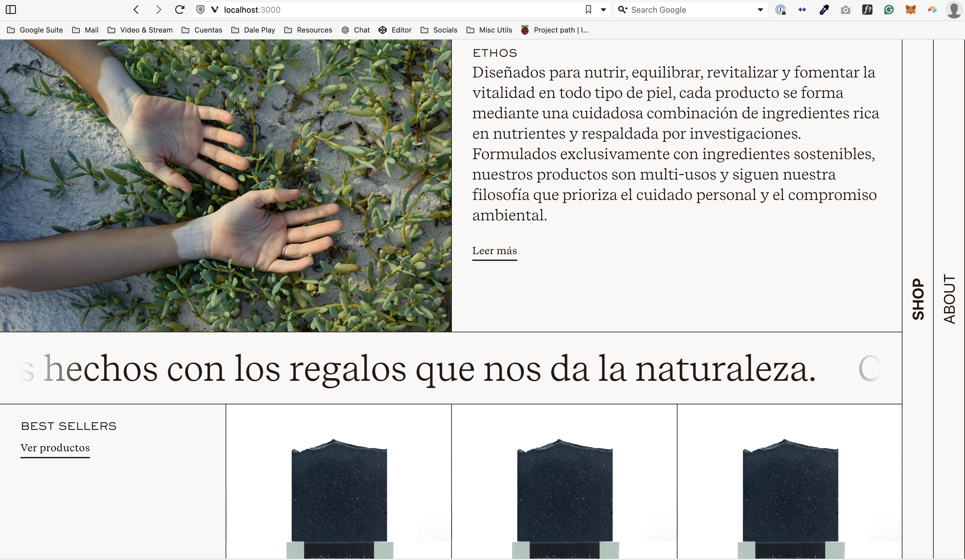Viewport: 965px width, 560px height.
Task: Click the Ver productos link
Action: 55,447
